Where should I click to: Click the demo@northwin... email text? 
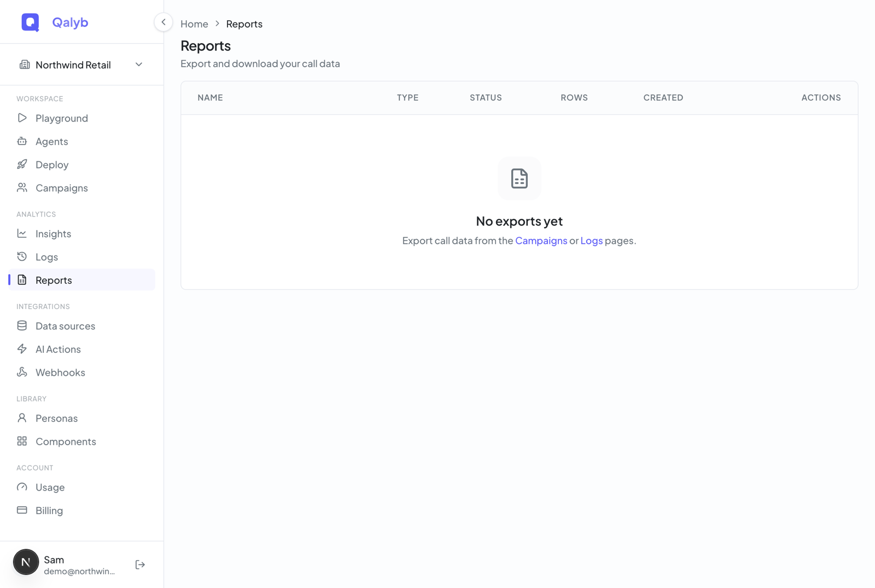point(79,572)
